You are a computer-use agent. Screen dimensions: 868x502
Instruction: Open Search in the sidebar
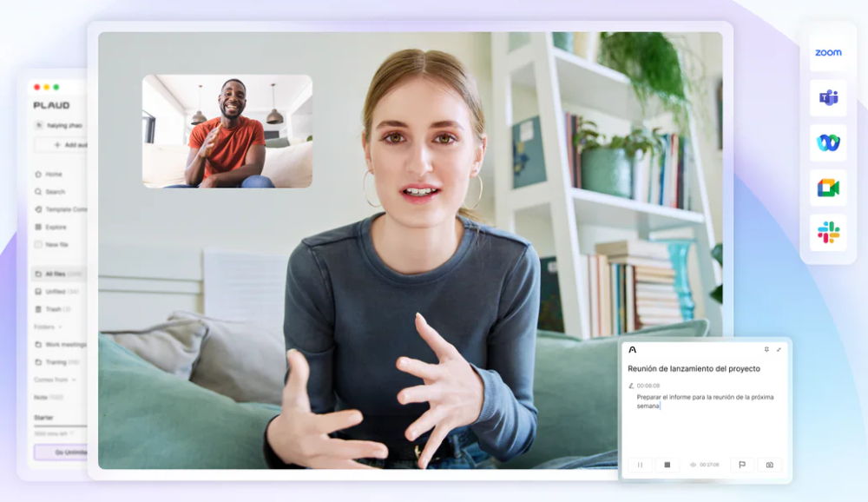[x=54, y=192]
